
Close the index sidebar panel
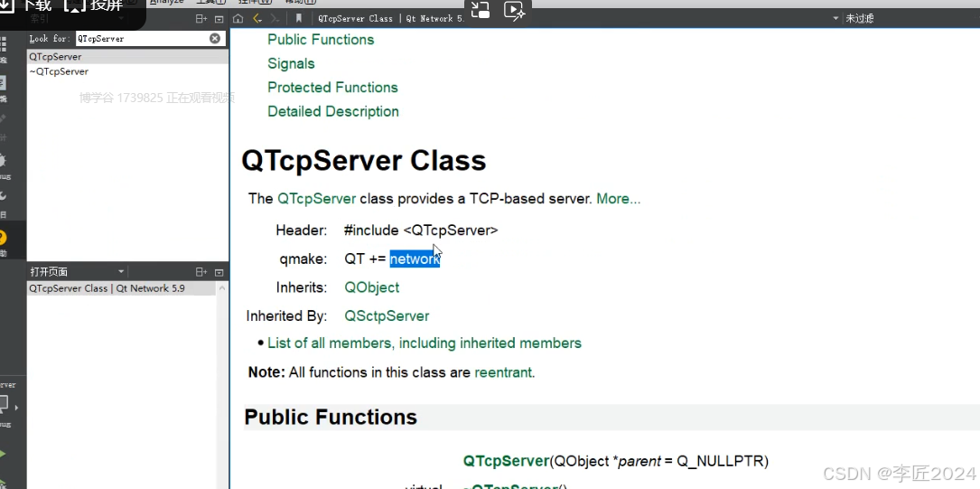point(219,19)
